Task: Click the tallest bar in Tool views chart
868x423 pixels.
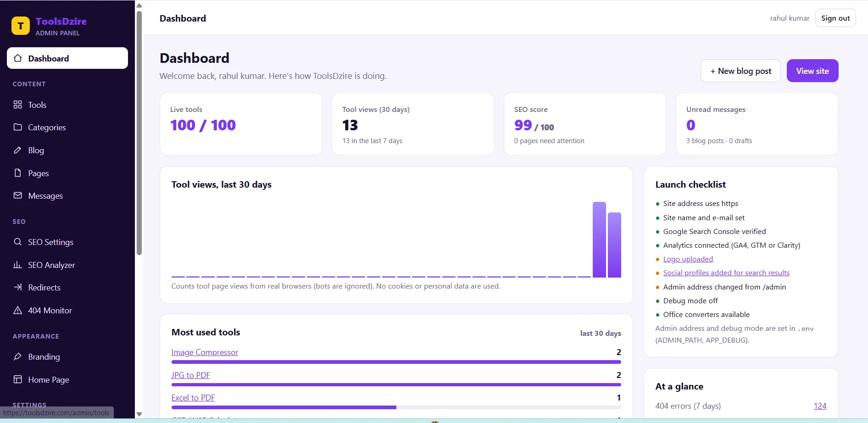Action: pos(599,239)
